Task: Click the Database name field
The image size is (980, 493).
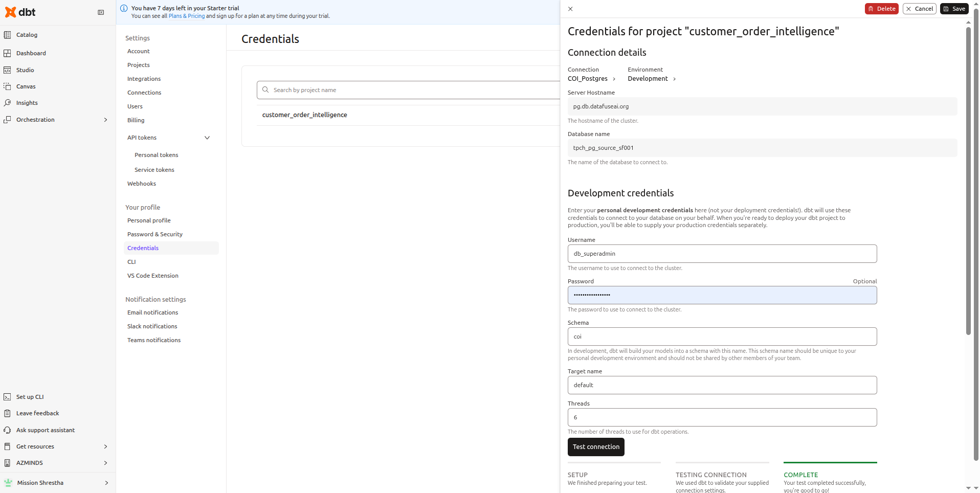Action: (762, 148)
